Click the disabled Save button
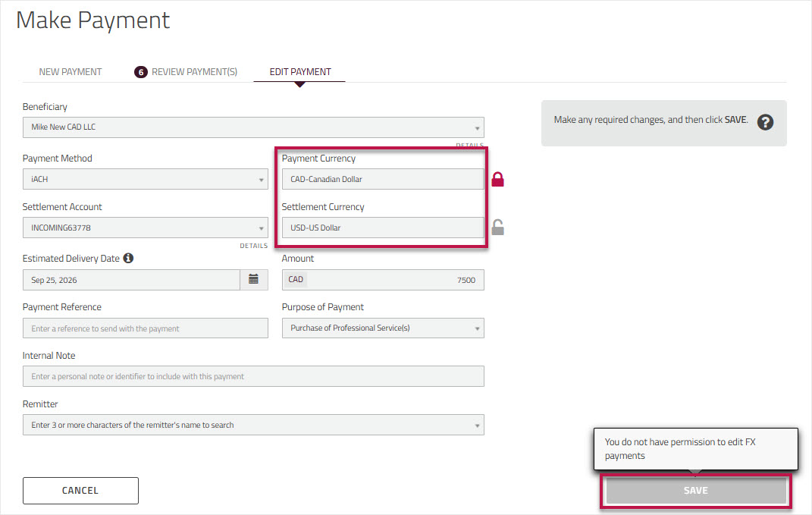The height and width of the screenshot is (515, 812). [696, 491]
